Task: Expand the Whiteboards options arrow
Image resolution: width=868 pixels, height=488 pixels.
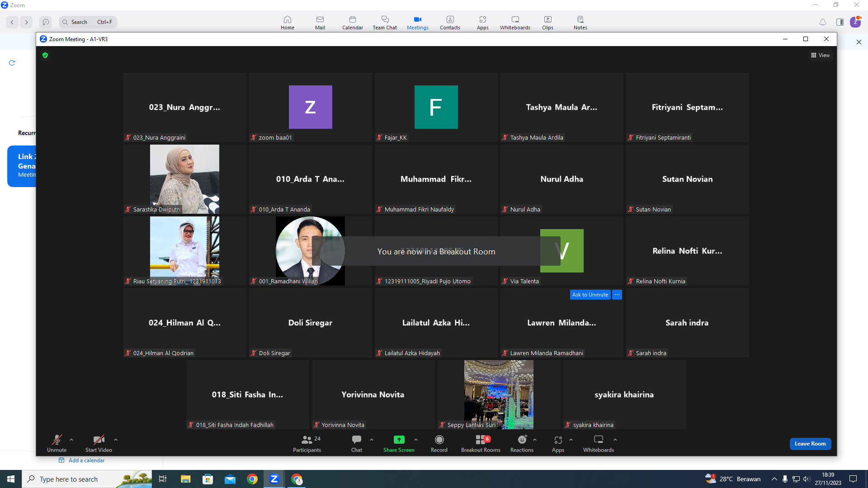Action: (615, 440)
